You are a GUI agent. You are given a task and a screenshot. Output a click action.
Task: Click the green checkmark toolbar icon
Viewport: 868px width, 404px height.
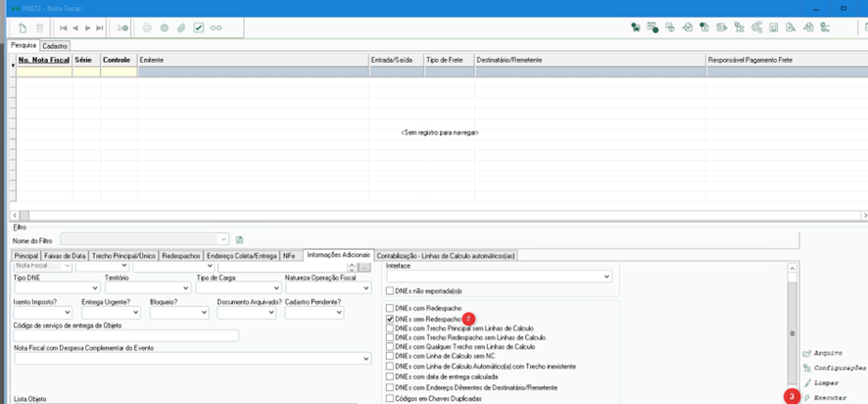[x=199, y=27]
